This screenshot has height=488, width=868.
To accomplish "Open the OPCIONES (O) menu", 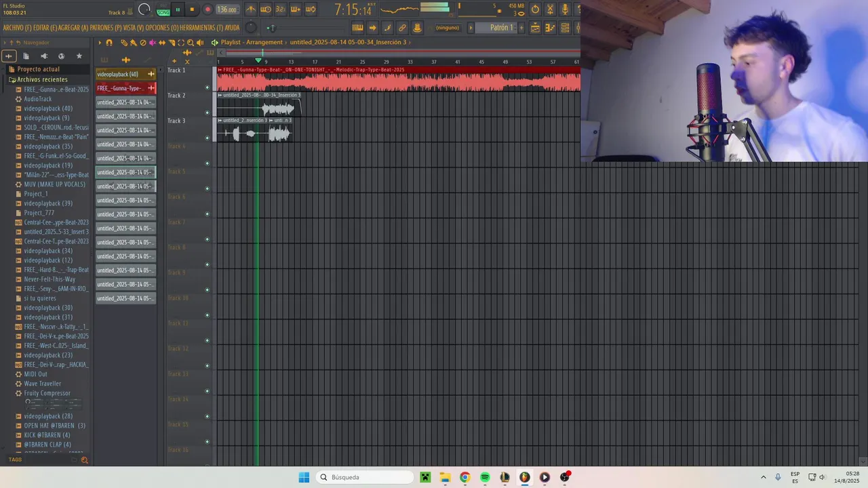I will (162, 28).
